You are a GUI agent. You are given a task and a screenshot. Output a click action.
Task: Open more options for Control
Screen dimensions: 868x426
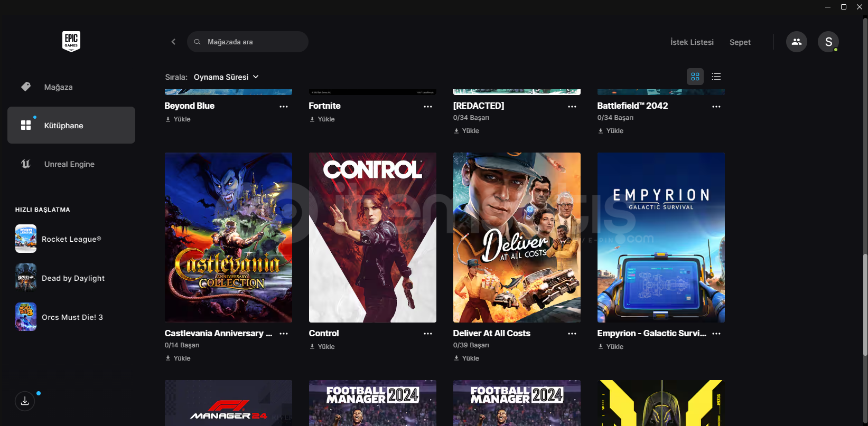[428, 334]
